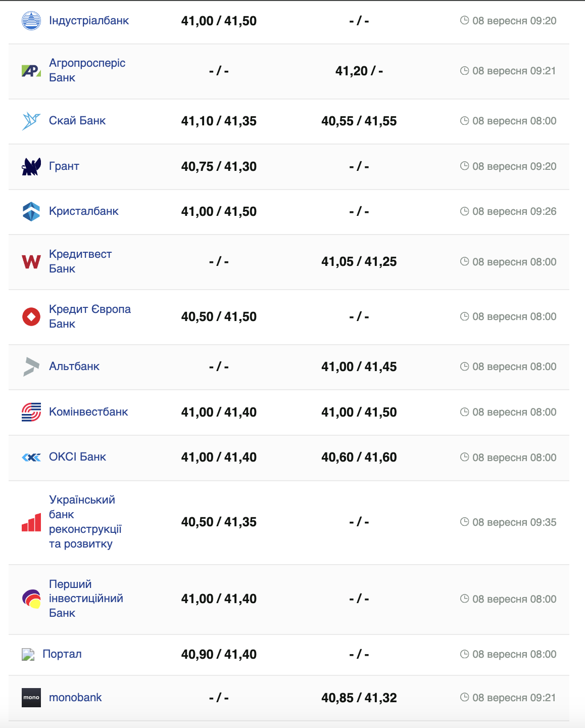Screen dimensions: 585x728
Task: Open the Кристалбанк bank page link
Action: pos(84,211)
